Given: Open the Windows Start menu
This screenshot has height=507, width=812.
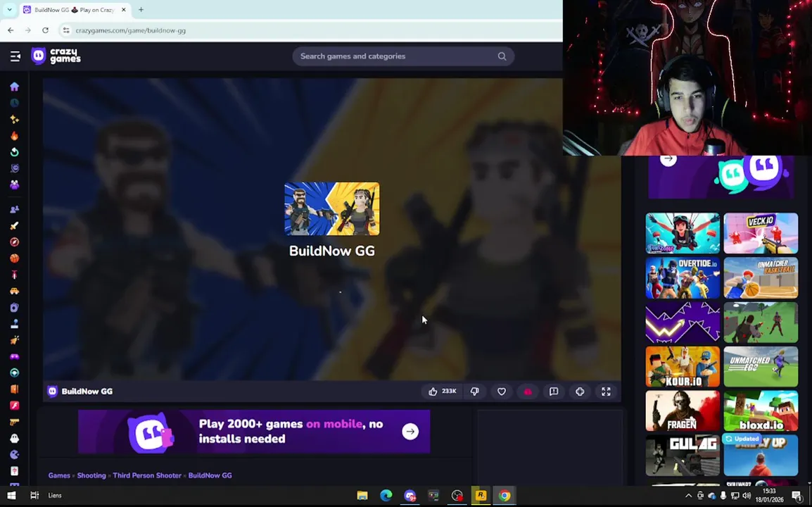Looking at the screenshot, I should 11,496.
